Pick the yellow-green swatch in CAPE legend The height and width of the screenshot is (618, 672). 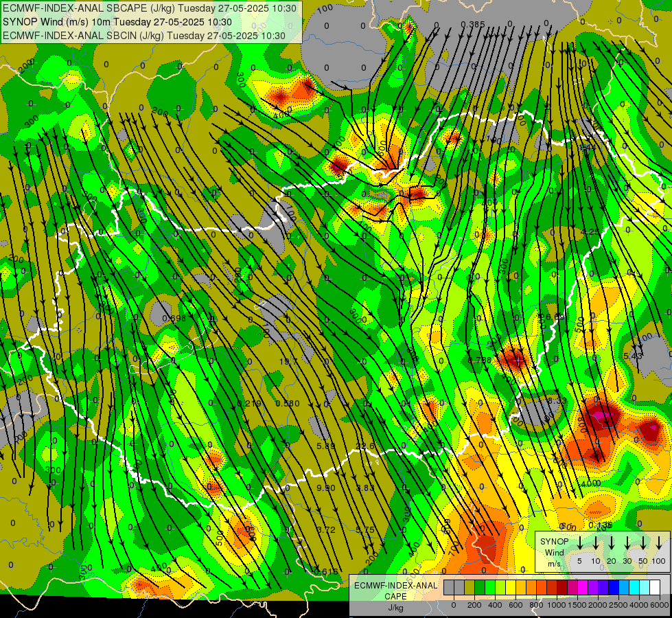point(500,587)
